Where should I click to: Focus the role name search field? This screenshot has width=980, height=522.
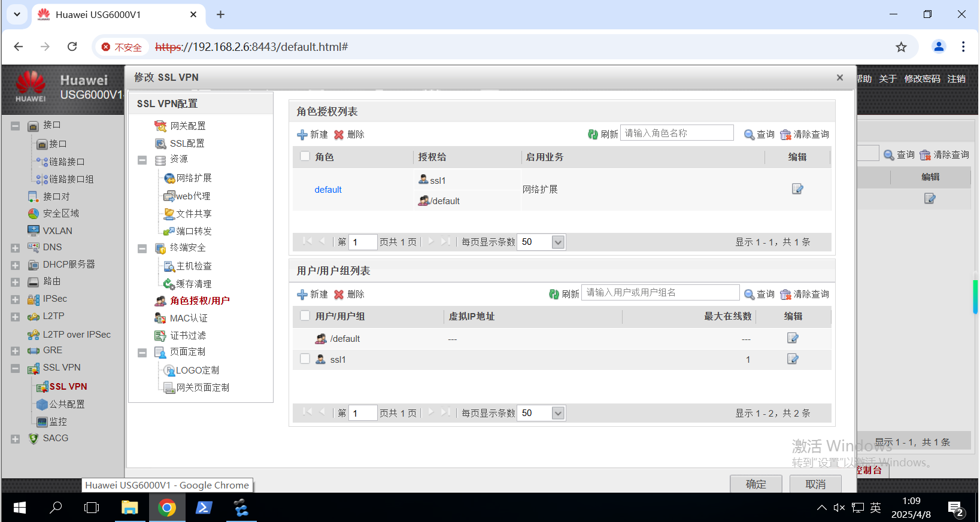pos(676,133)
